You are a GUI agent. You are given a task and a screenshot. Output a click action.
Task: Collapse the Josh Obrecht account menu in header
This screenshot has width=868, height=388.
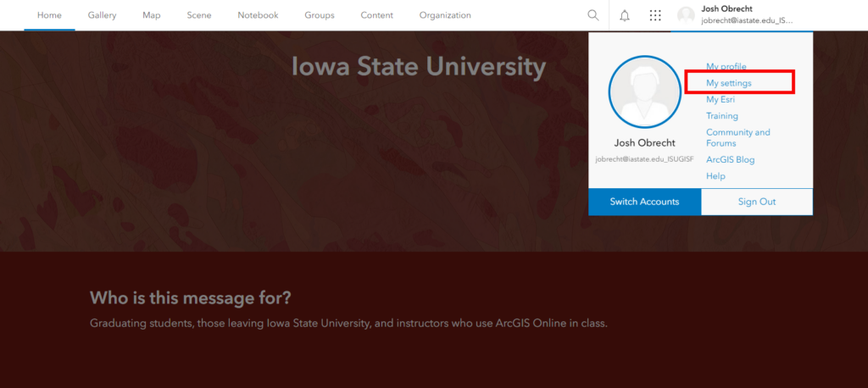pyautogui.click(x=742, y=15)
